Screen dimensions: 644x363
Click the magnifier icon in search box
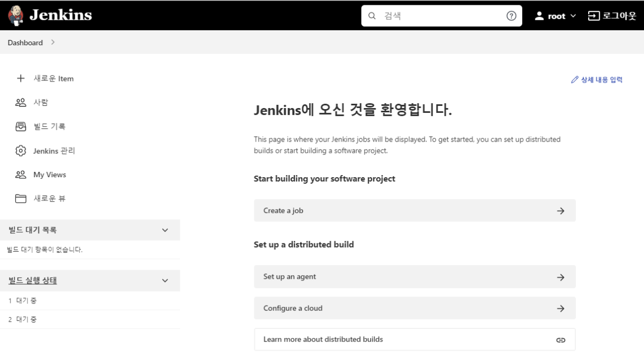pos(372,16)
